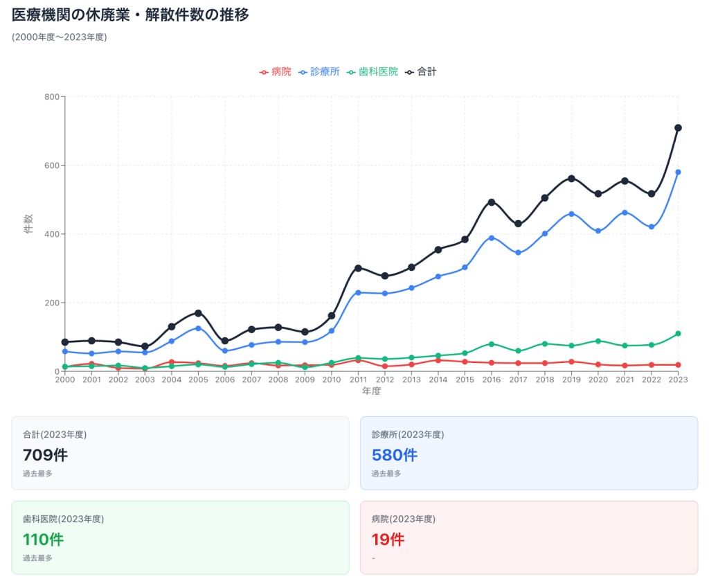Hide the 診療所 series via the legend
The width and height of the screenshot is (709, 588).
(319, 71)
